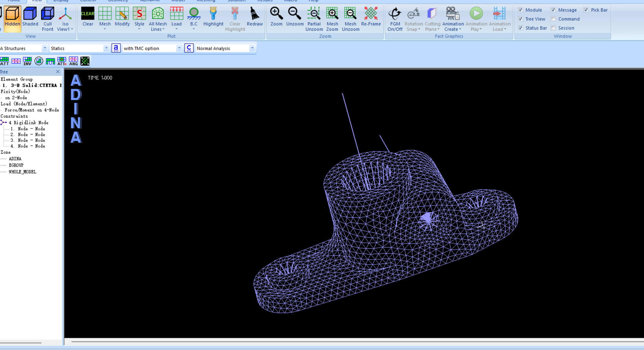Show boundary conditions with B.C icon
This screenshot has height=350, width=644.
coord(194,18)
